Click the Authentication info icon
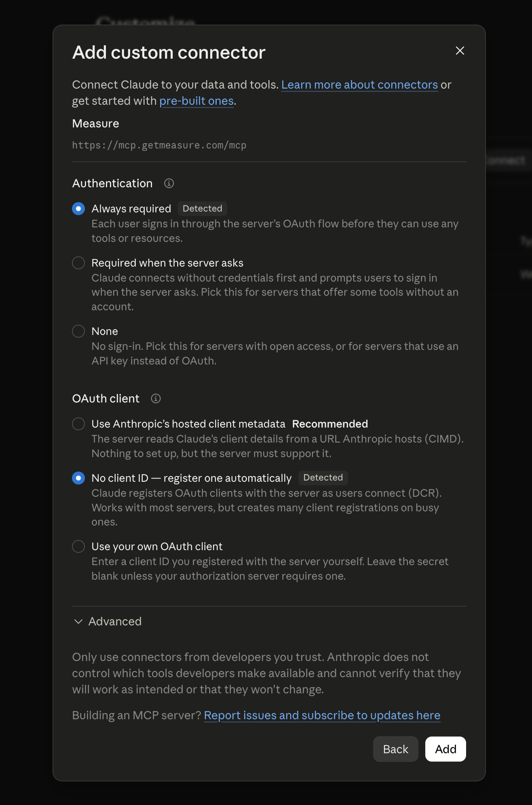The image size is (532, 805). pos(169,183)
